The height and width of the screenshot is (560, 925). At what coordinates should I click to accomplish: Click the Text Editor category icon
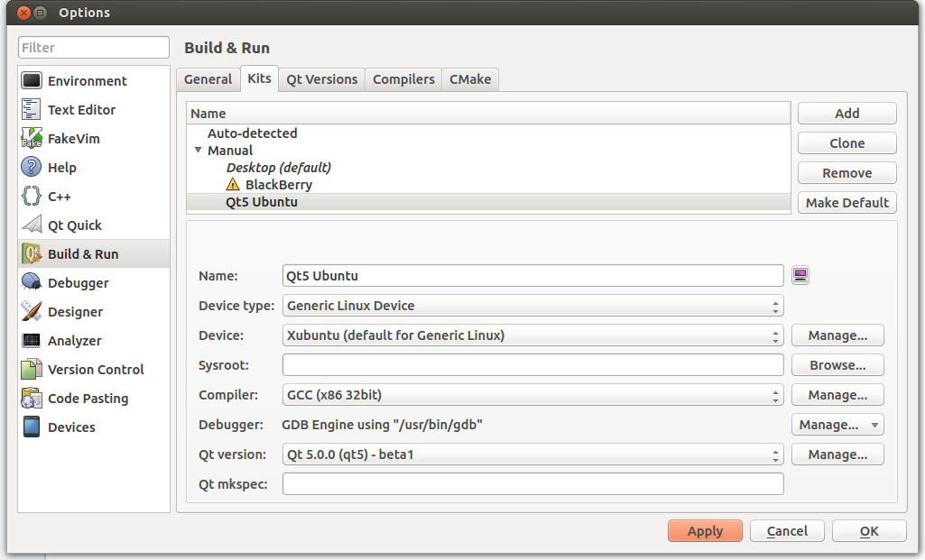[32, 109]
